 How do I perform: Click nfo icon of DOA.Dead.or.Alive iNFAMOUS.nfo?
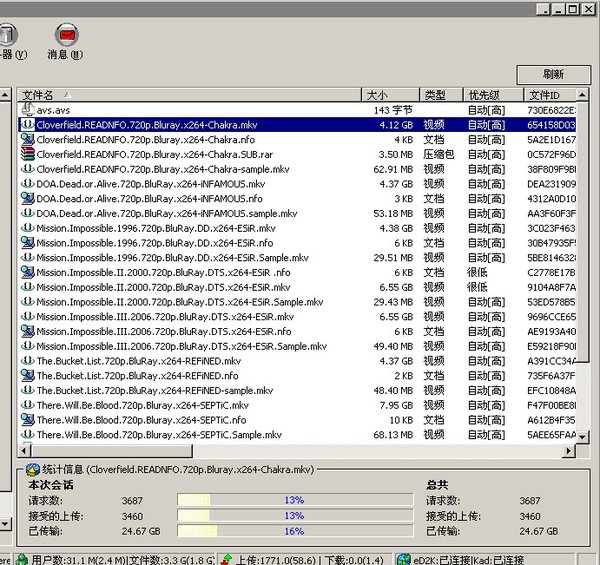tap(28, 198)
